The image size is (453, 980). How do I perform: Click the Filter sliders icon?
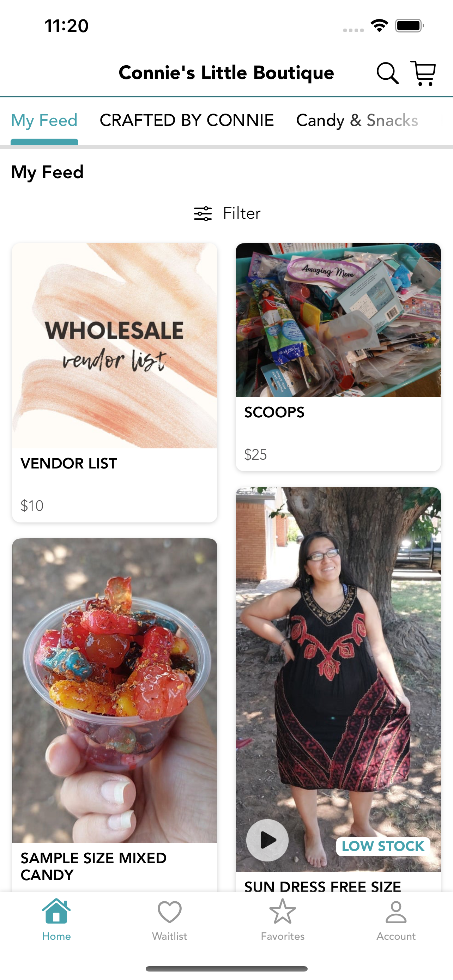[x=203, y=213]
